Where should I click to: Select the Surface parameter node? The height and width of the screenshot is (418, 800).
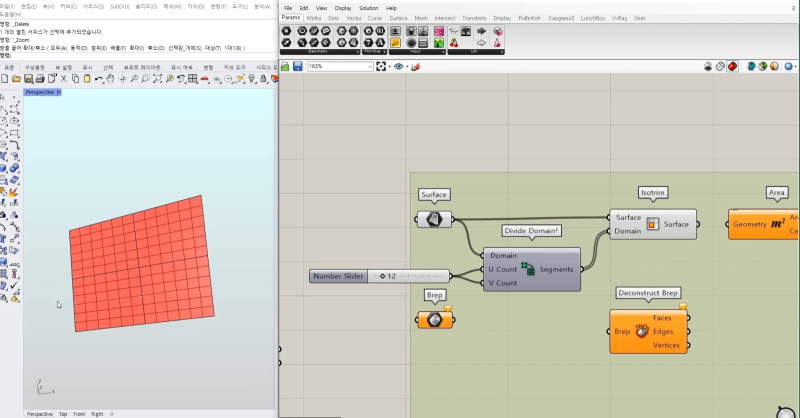click(434, 220)
